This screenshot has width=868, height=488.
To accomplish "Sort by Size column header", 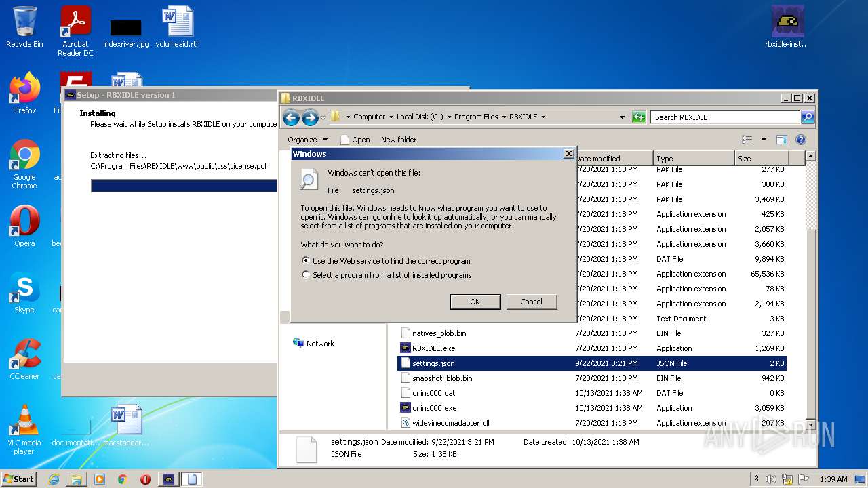I will point(761,159).
